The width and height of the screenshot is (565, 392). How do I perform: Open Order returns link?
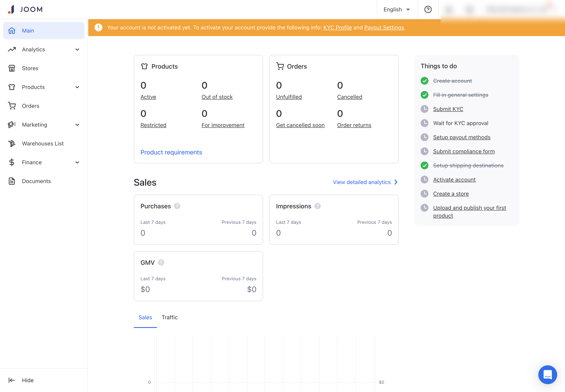coord(354,125)
